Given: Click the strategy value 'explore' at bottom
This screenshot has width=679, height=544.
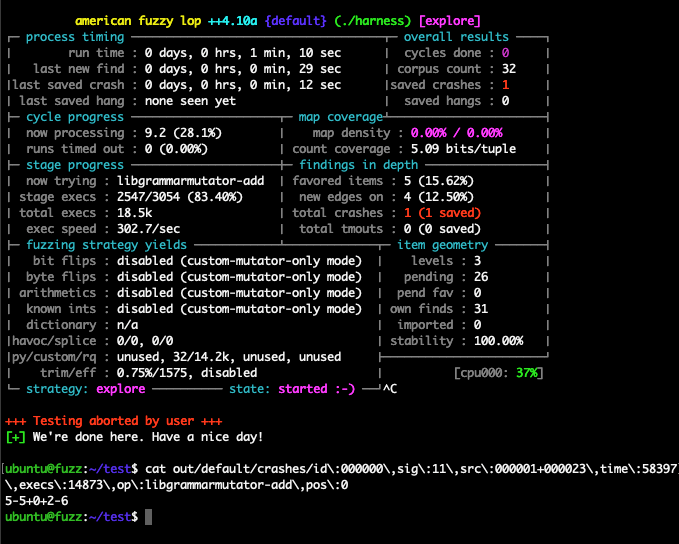Looking at the screenshot, I should [120, 389].
